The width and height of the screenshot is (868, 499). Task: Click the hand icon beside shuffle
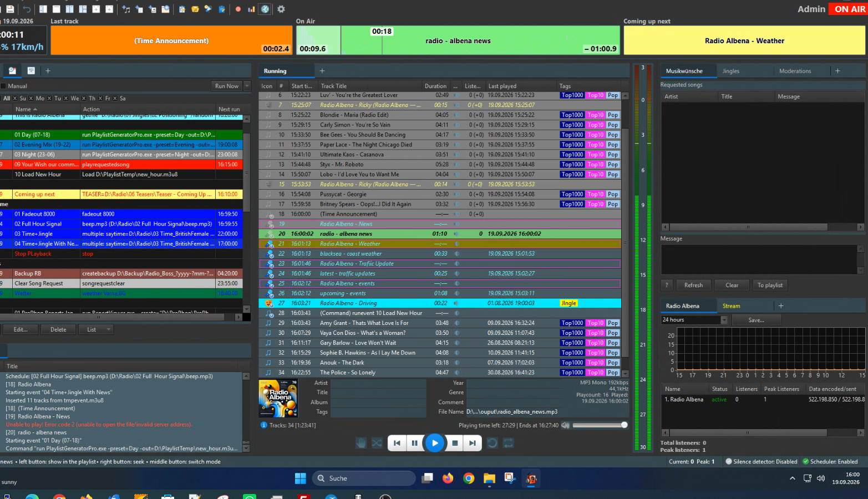[361, 443]
